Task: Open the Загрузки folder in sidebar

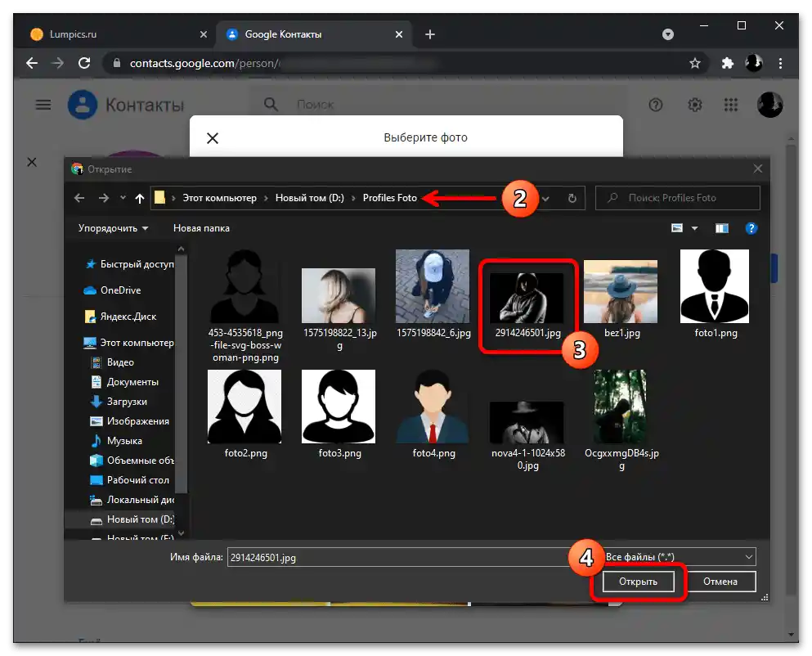Action: (119, 402)
